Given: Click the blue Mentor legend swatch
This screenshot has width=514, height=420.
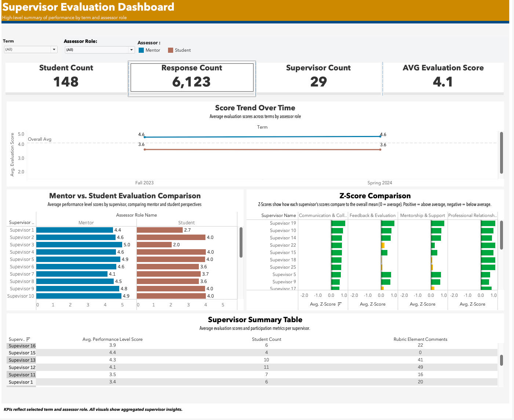Looking at the screenshot, I should (x=141, y=50).
